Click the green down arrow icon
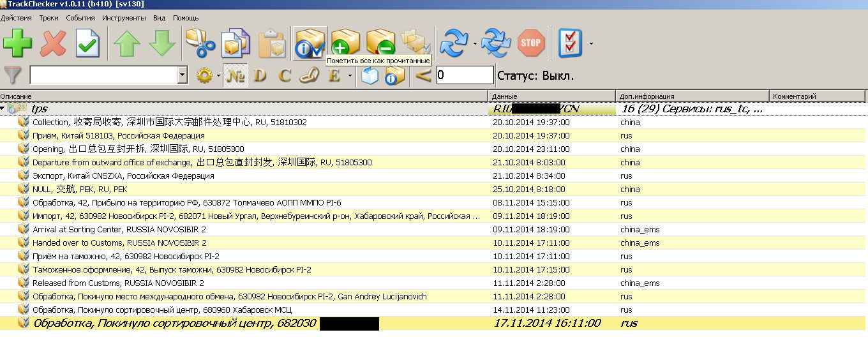 point(162,43)
